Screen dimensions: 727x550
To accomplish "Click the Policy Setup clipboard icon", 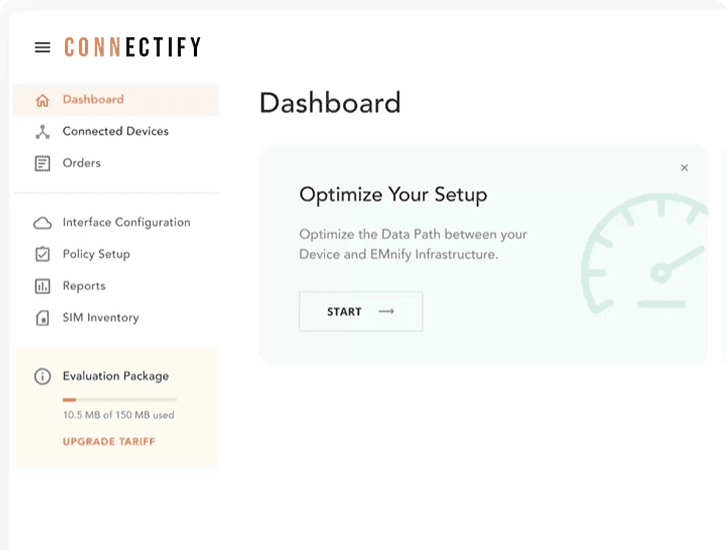I will (x=42, y=254).
